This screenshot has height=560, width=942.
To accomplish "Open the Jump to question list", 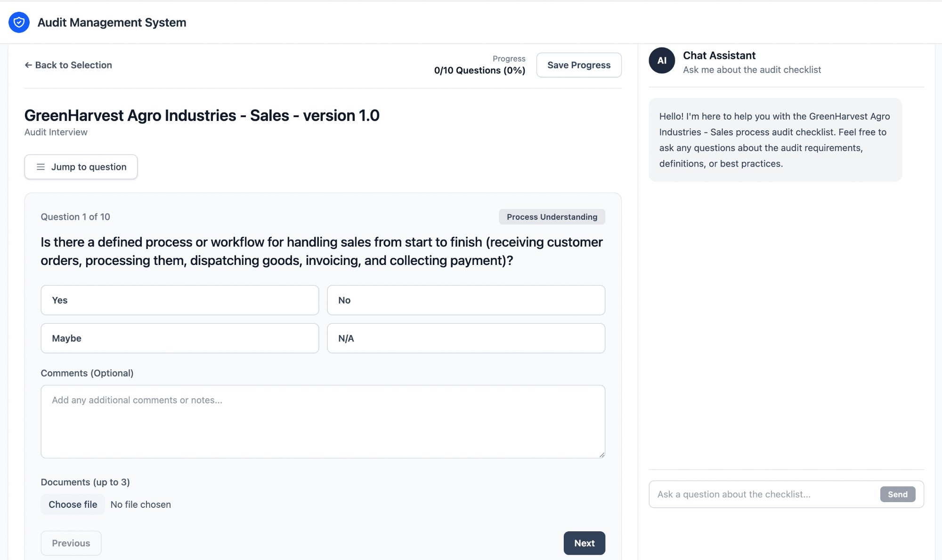I will [81, 167].
